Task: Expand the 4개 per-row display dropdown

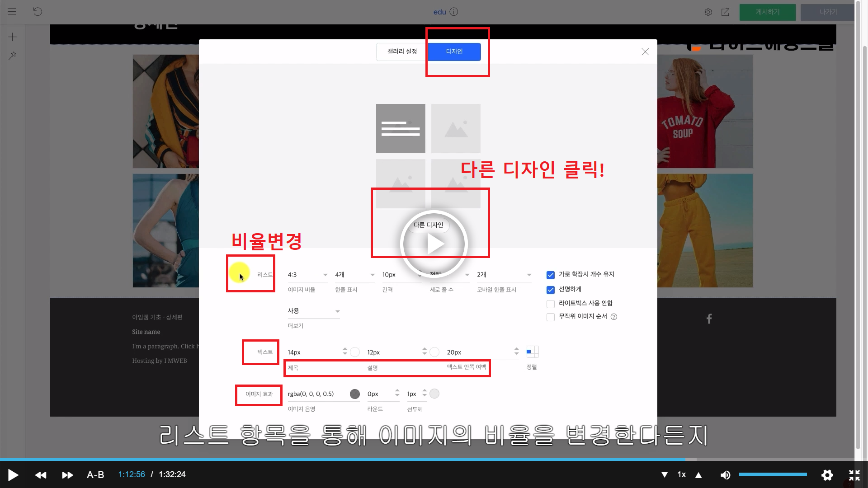Action: (x=355, y=275)
